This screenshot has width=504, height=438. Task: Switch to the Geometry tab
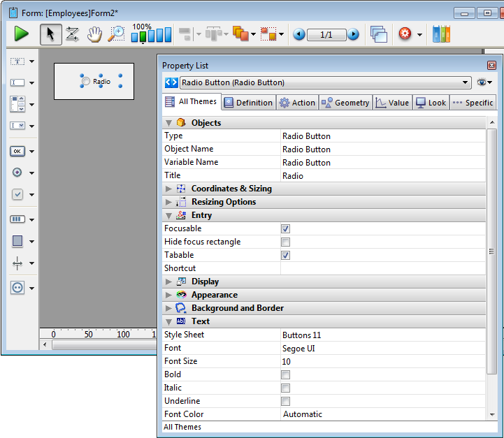(x=345, y=103)
